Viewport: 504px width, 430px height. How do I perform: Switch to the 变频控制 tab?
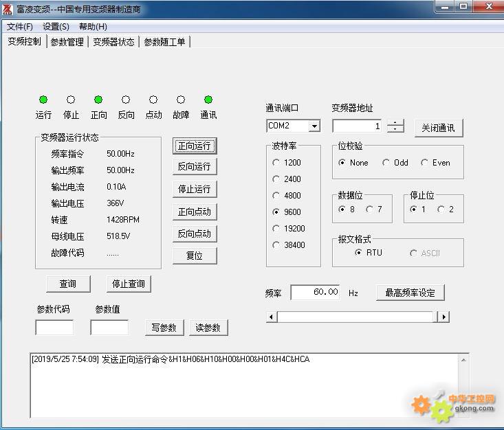pyautogui.click(x=24, y=41)
